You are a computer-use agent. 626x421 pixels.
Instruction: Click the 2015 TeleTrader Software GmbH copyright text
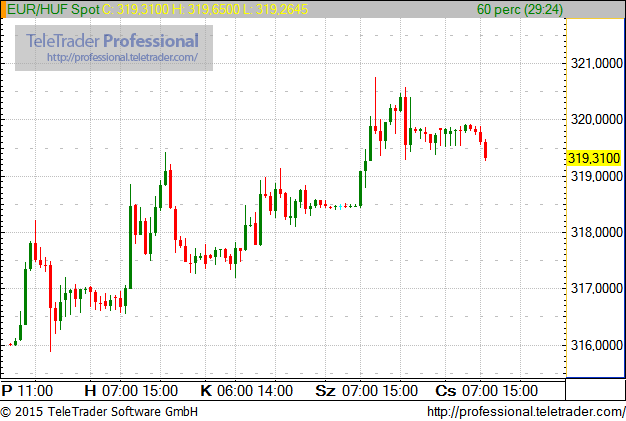coord(99,411)
